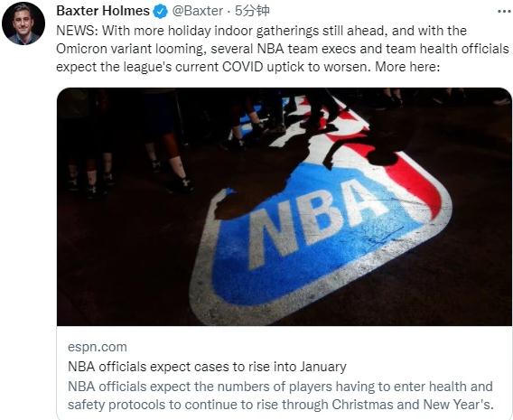Click the tweet text starting with NEWS

click(283, 49)
